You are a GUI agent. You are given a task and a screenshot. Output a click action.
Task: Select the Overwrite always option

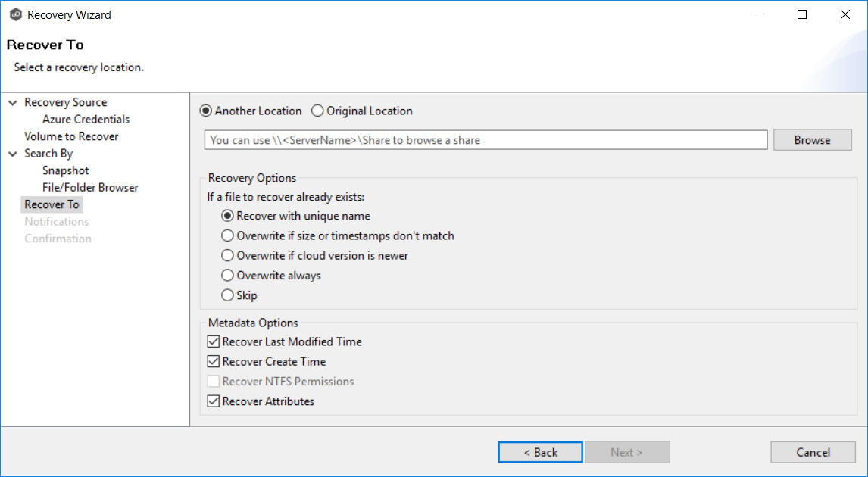pyautogui.click(x=227, y=276)
